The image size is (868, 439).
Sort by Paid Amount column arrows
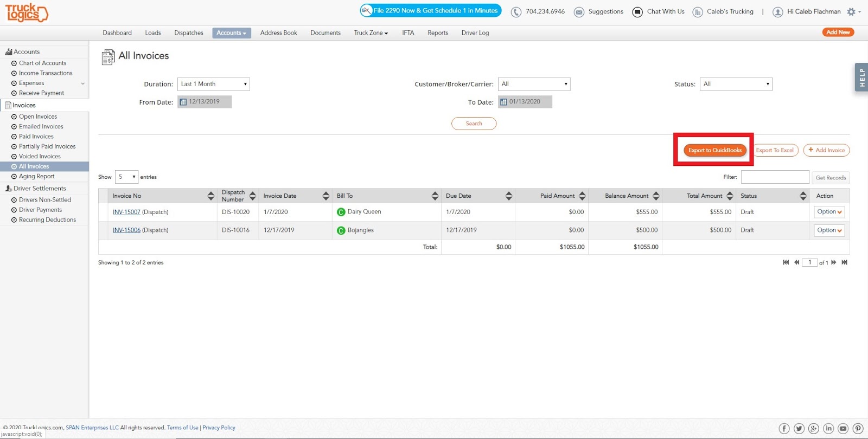point(582,196)
